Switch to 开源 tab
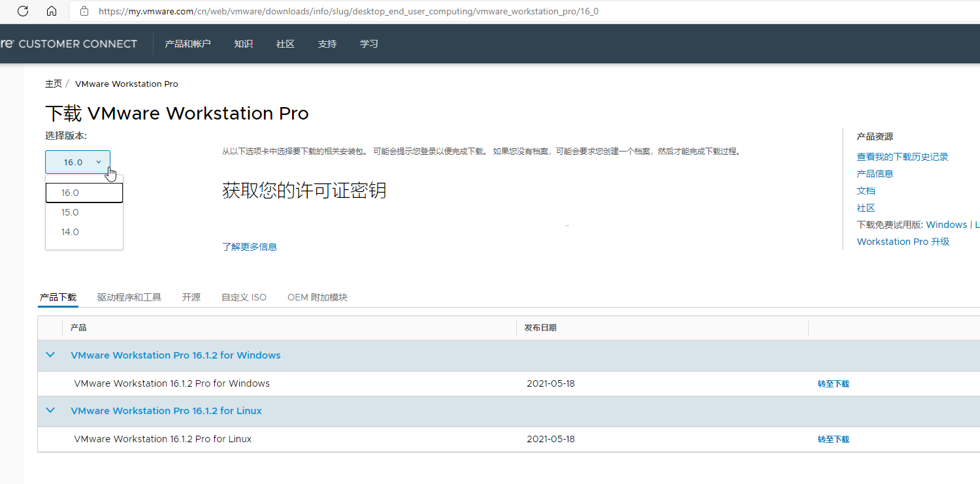 [191, 297]
